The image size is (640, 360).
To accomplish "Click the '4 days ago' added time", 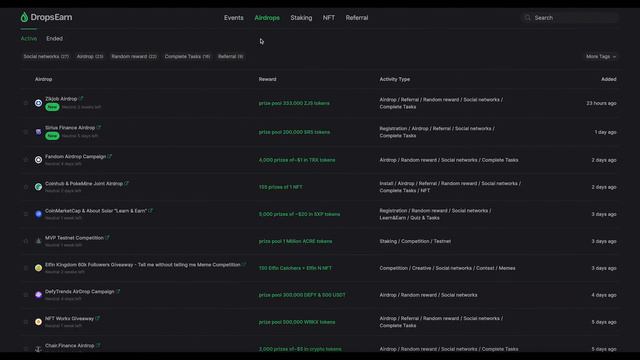I will point(604,295).
